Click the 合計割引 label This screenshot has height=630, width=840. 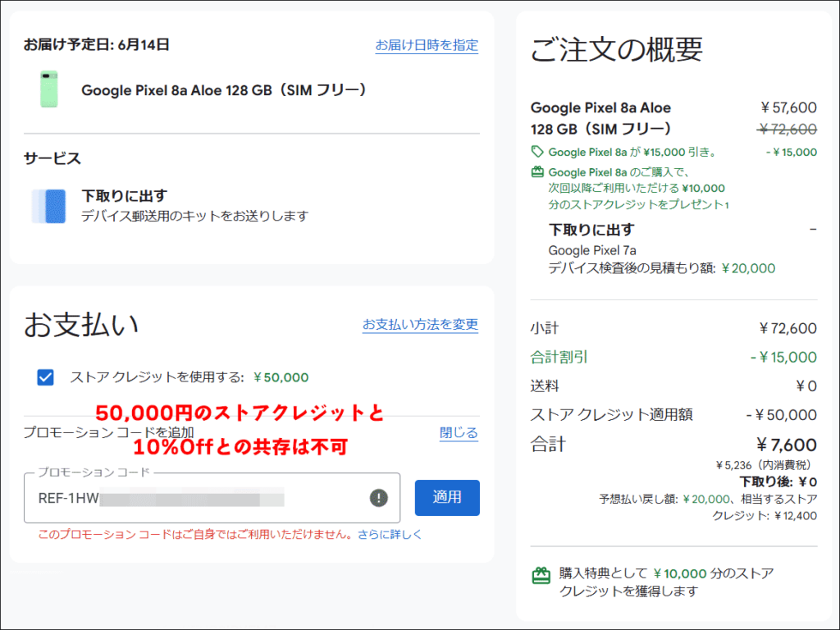pyautogui.click(x=559, y=358)
